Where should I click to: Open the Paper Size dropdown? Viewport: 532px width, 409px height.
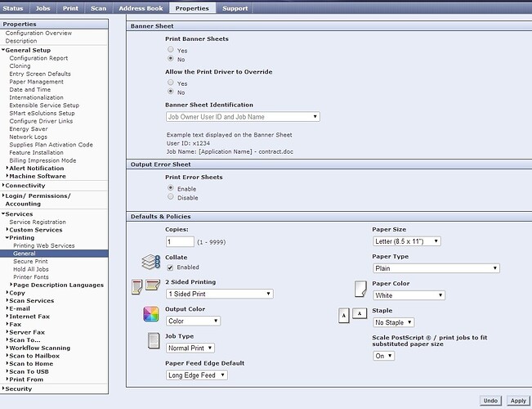pos(407,241)
